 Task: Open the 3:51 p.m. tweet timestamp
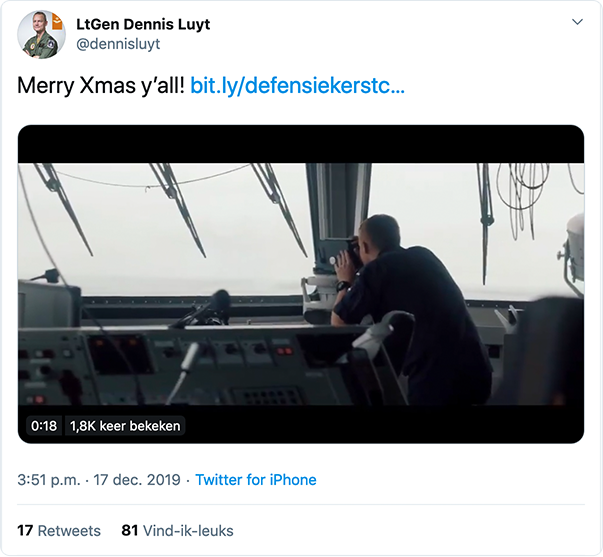pyautogui.click(x=49, y=480)
